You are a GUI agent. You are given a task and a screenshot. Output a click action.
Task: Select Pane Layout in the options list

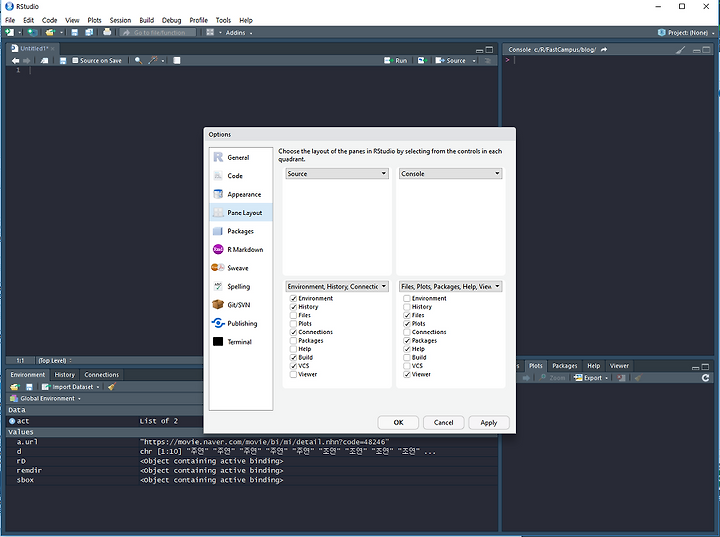pos(241,213)
